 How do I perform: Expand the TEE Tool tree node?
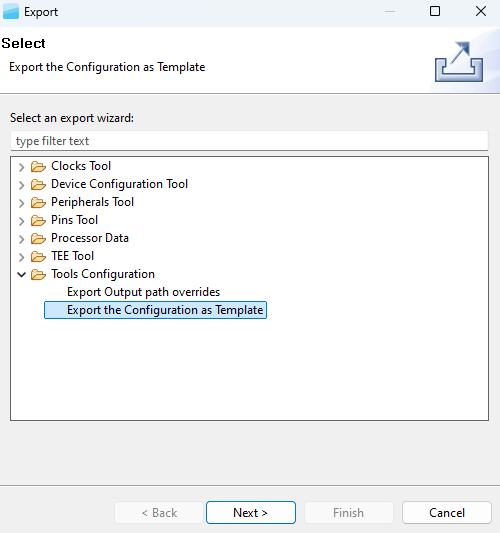tap(21, 257)
